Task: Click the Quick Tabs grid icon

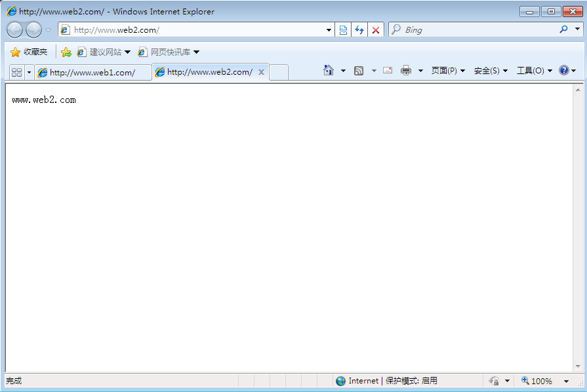Action: point(17,72)
